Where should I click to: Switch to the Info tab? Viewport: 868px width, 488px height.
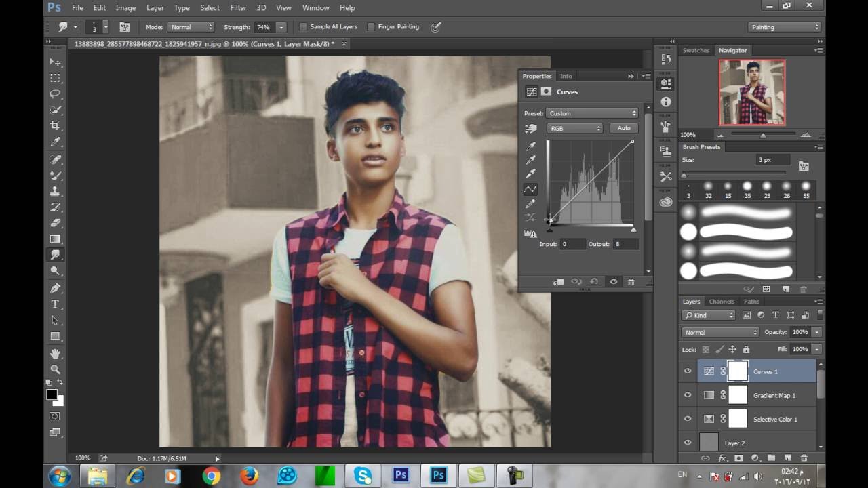click(566, 76)
